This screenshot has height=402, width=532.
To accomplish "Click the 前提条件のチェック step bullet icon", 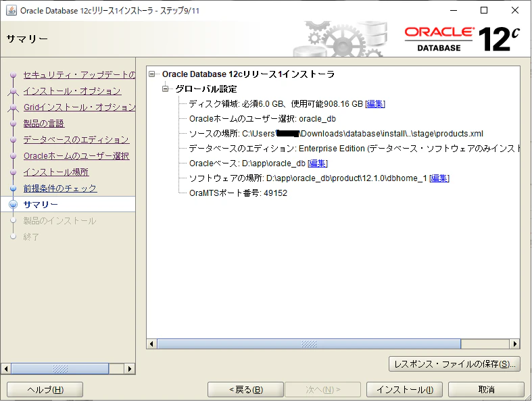I will [14, 189].
